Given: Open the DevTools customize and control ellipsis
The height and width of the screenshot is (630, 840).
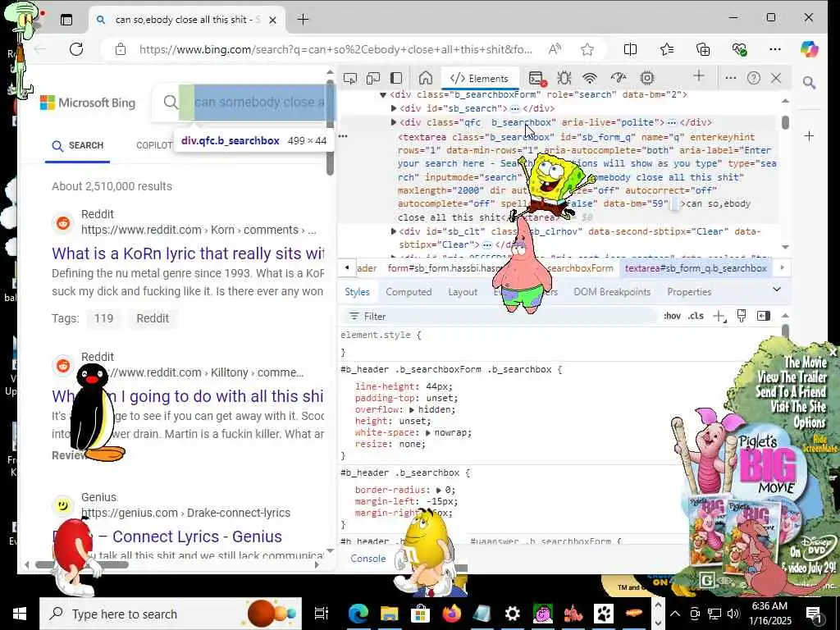Looking at the screenshot, I should tap(731, 78).
